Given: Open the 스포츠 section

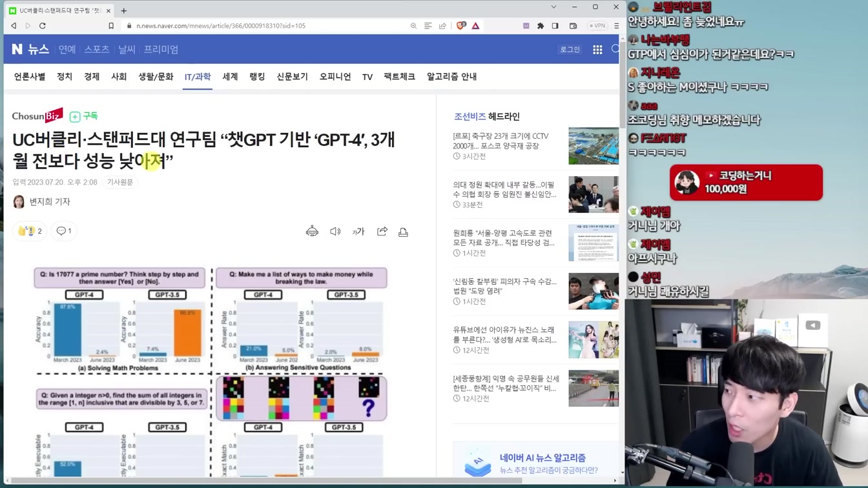Looking at the screenshot, I should pos(97,49).
